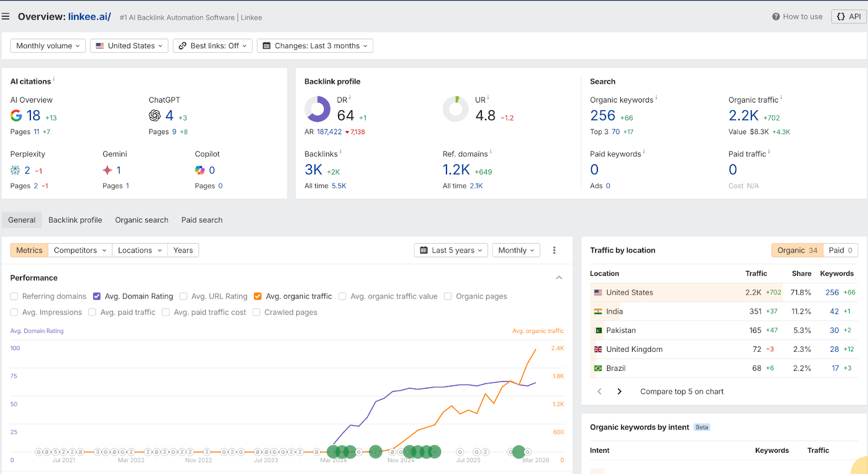Select the Competitors tab

[80, 250]
